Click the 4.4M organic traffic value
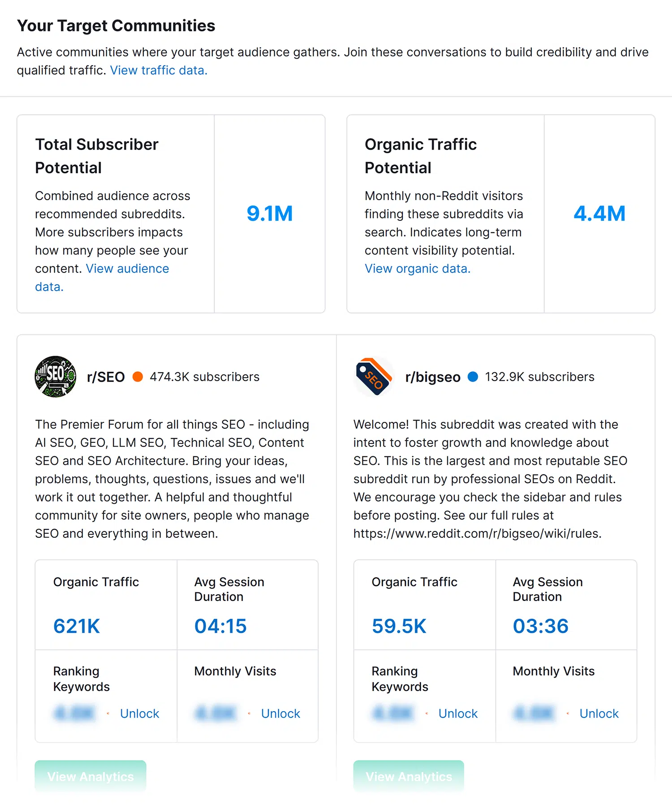672x807 pixels. [599, 214]
